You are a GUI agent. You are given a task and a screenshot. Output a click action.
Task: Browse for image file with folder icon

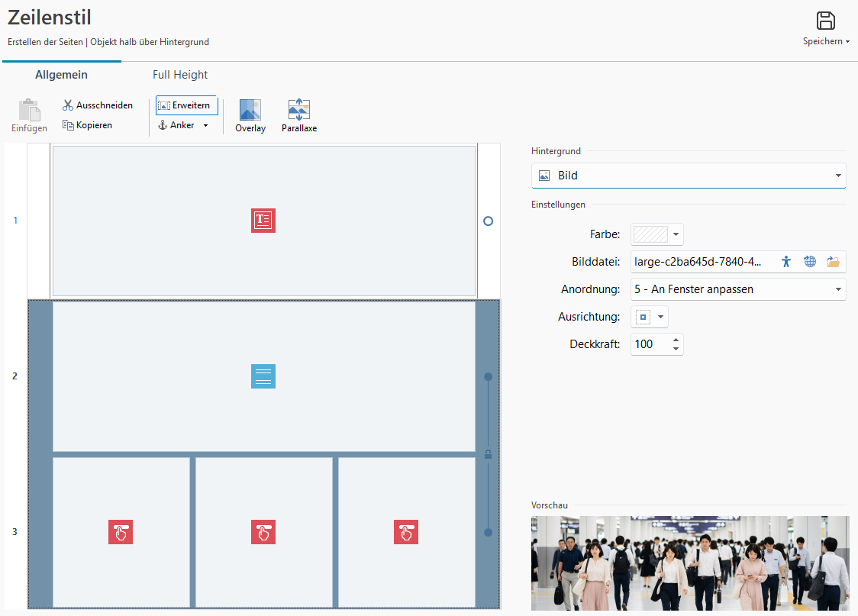click(x=833, y=262)
